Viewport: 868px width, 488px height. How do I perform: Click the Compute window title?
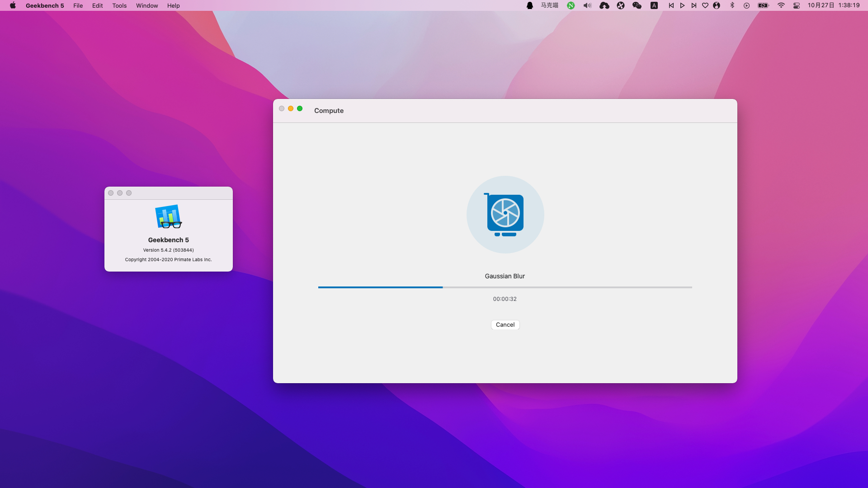click(x=329, y=111)
